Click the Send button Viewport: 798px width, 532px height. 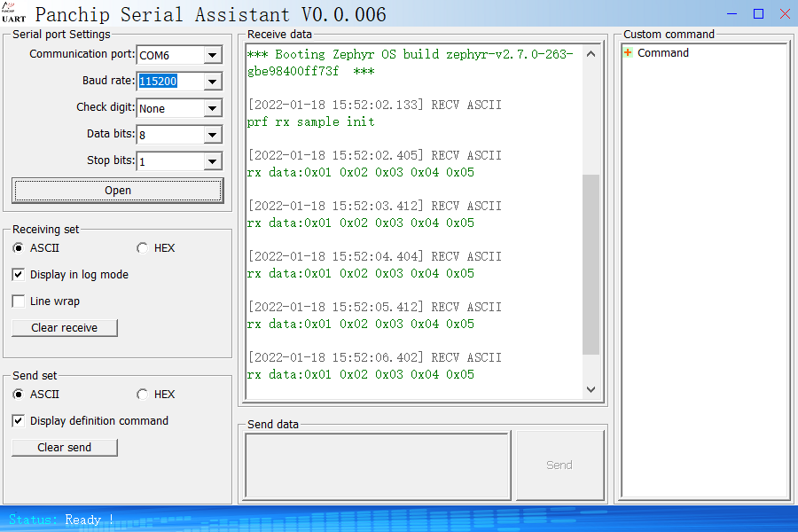coord(559,465)
